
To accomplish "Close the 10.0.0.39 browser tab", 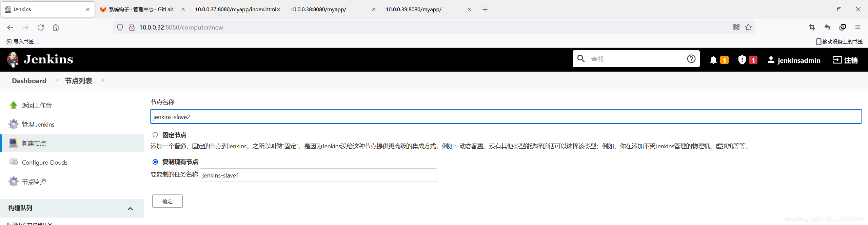I will [x=469, y=10].
